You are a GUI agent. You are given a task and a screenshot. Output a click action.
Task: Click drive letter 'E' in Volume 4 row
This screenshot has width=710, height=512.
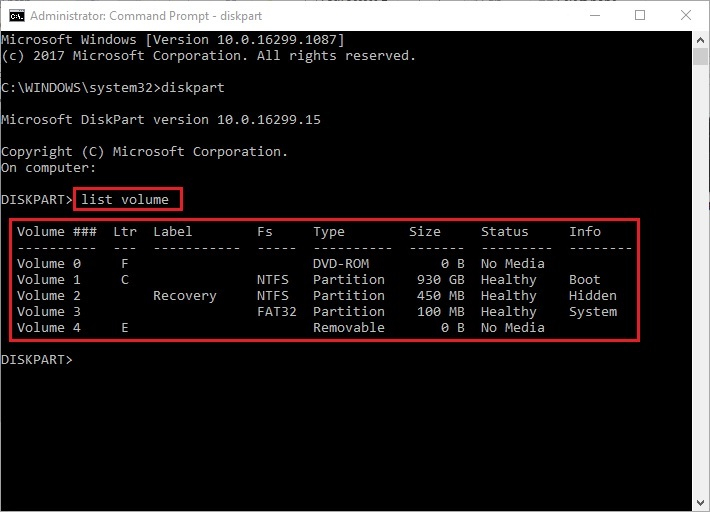coord(125,328)
